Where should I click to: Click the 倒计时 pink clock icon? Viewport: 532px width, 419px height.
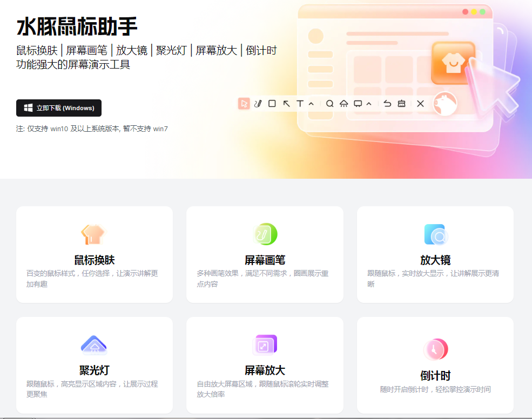point(435,349)
